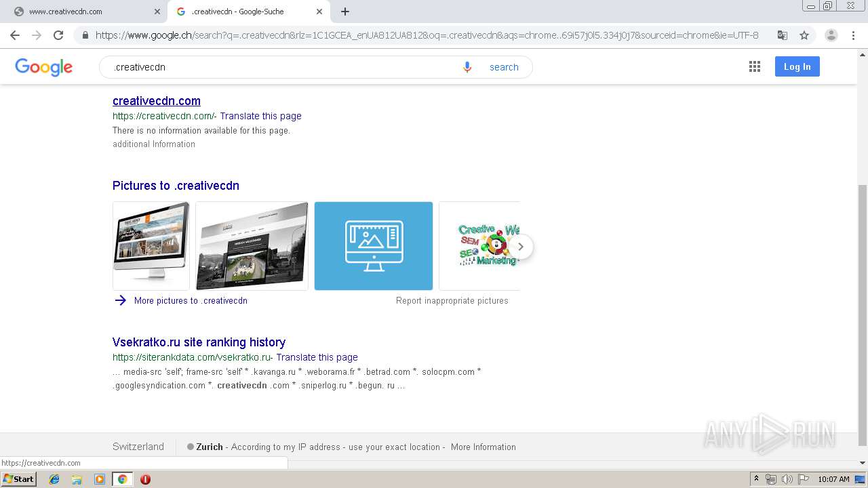Show next image results with the chevron
This screenshot has height=488, width=868.
(x=520, y=247)
